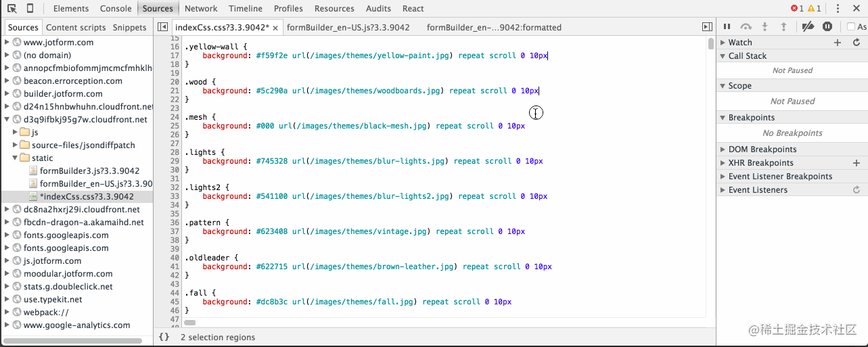Viewport: 868px width, 347px height.
Task: Expand DOM Breakpoints section
Action: pos(722,149)
